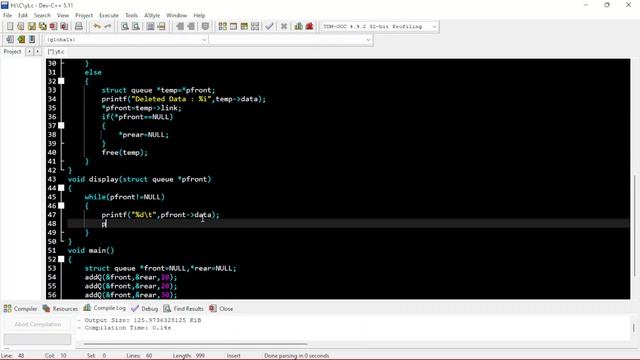
Task: Click the Delete Profiling Information red icon
Action: pos(309,27)
